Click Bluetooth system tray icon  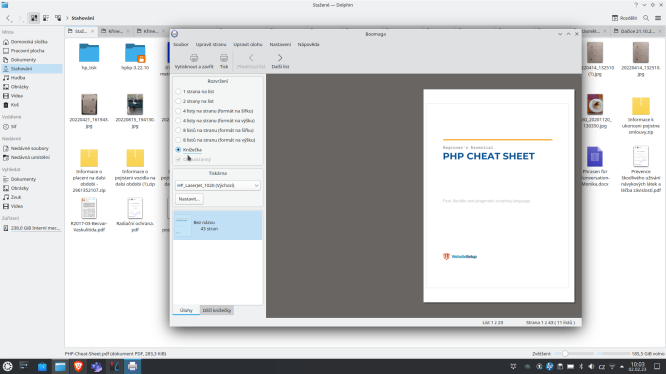[x=581, y=366]
